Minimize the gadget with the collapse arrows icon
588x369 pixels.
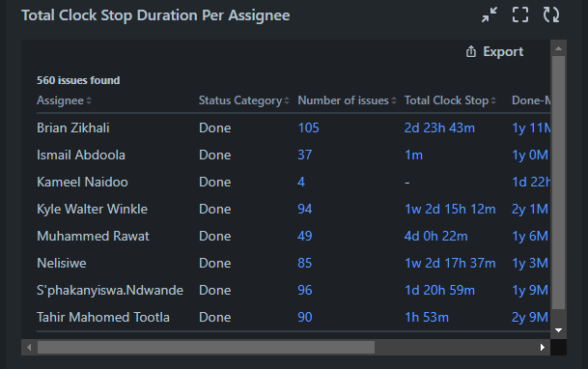pyautogui.click(x=490, y=15)
